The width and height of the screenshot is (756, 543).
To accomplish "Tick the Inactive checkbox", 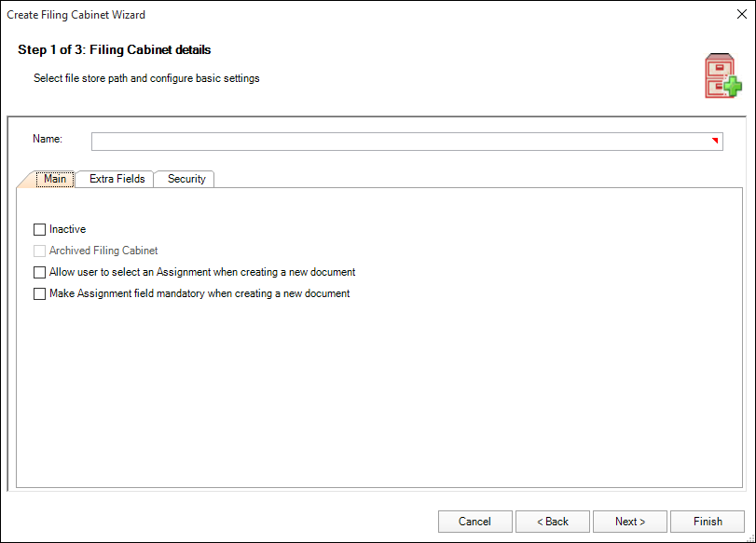I will 39,229.
